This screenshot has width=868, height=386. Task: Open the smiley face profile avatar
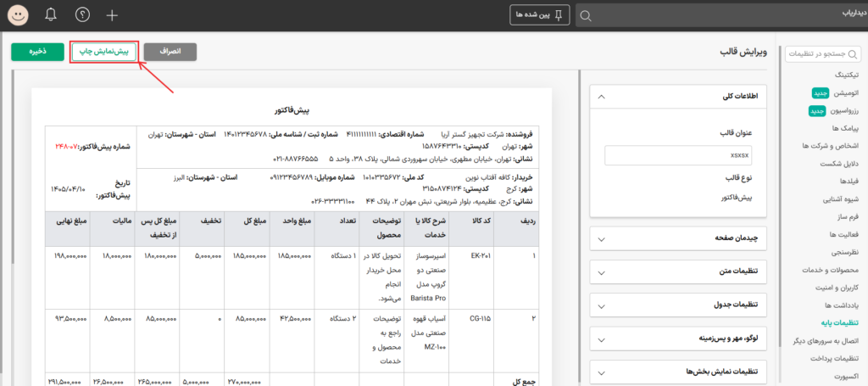pos(19,15)
